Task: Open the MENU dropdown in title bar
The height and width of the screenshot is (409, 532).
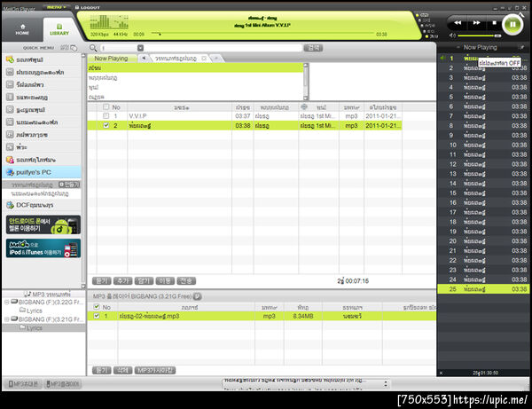Action: [x=56, y=7]
